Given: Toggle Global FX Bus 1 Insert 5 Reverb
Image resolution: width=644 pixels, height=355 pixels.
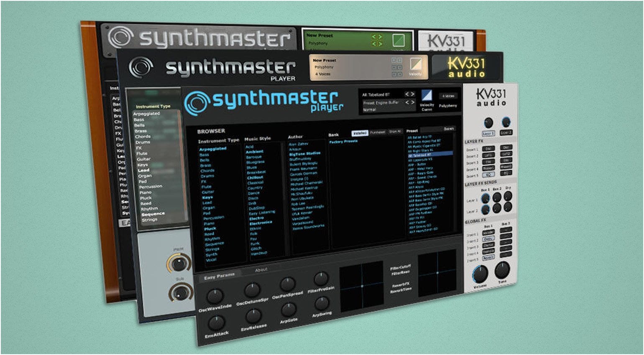Looking at the screenshot, I should 488,258.
